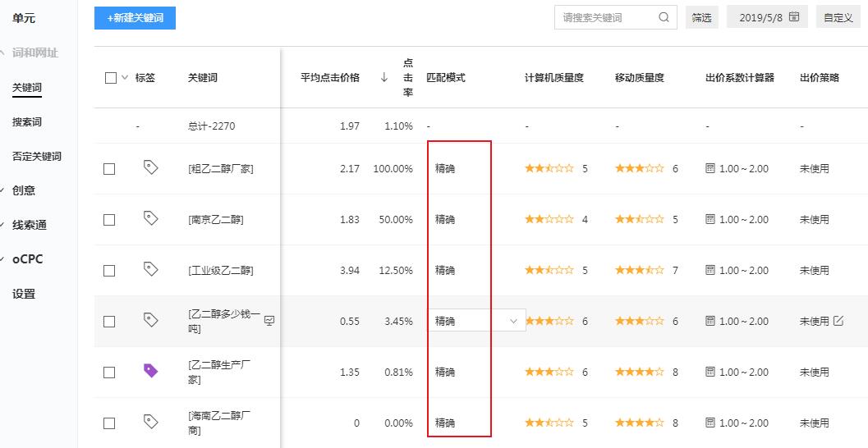Click the +新建关键词 button
The image size is (868, 448).
(135, 18)
